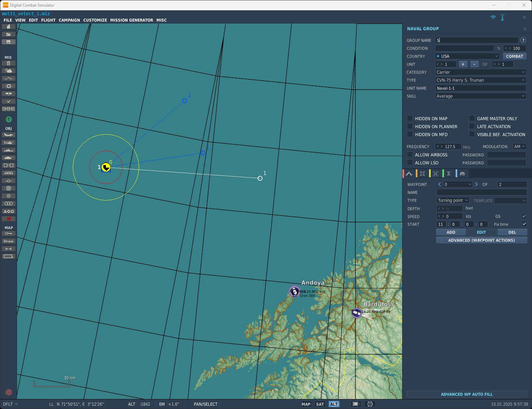Enable LATE ACTIVATION checkbox
The image size is (532, 409).
pos(472,126)
